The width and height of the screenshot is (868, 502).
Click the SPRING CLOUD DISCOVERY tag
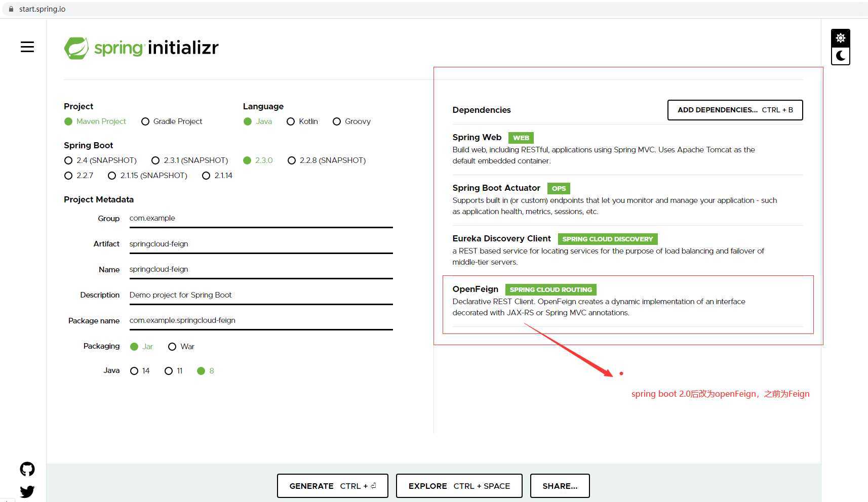pos(608,239)
